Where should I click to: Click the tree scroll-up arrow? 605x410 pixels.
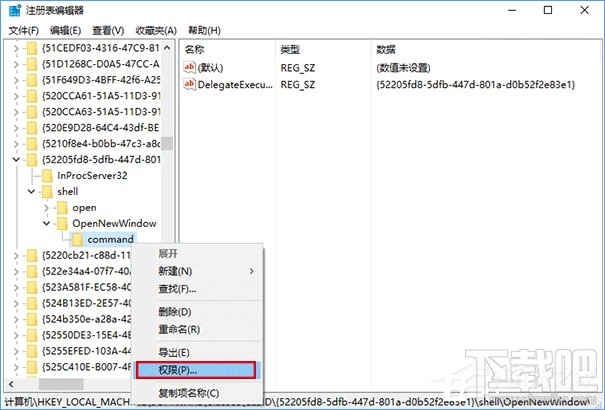coord(167,48)
